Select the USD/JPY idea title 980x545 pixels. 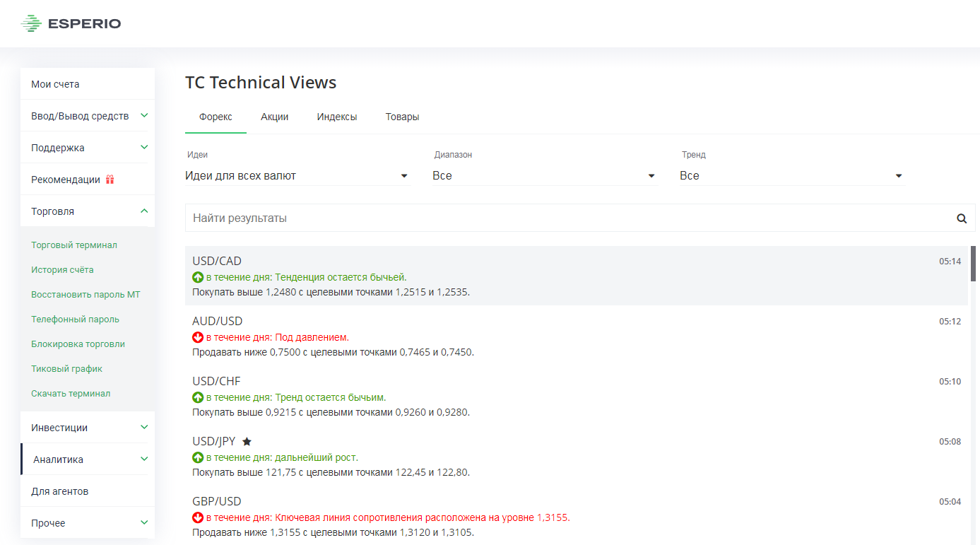click(213, 441)
